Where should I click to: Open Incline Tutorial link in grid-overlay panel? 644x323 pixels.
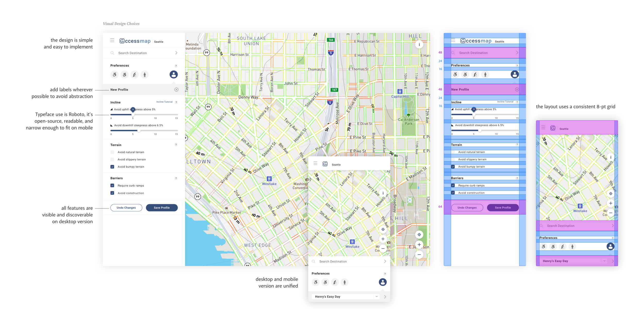point(505,102)
